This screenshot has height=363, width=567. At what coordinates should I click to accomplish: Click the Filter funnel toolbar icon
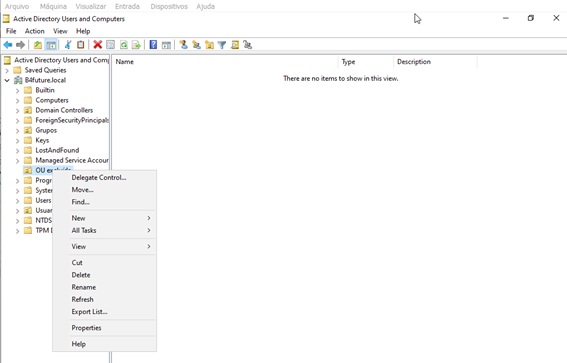(222, 45)
